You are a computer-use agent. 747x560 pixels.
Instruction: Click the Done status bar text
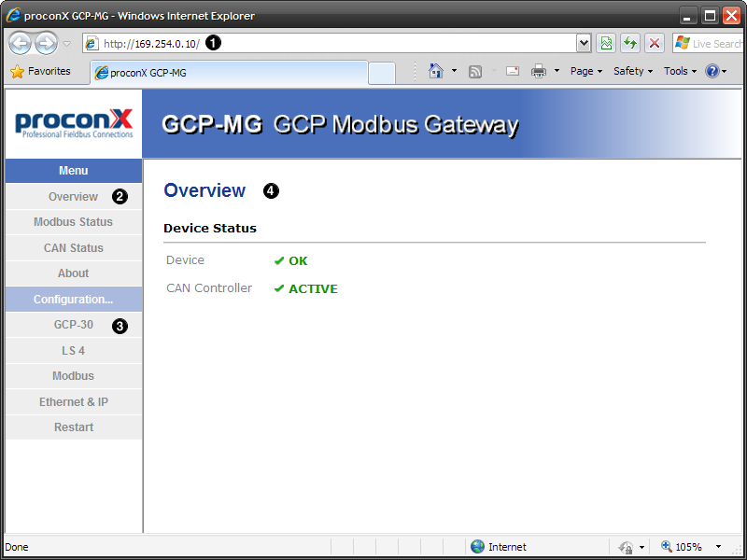(x=17, y=547)
